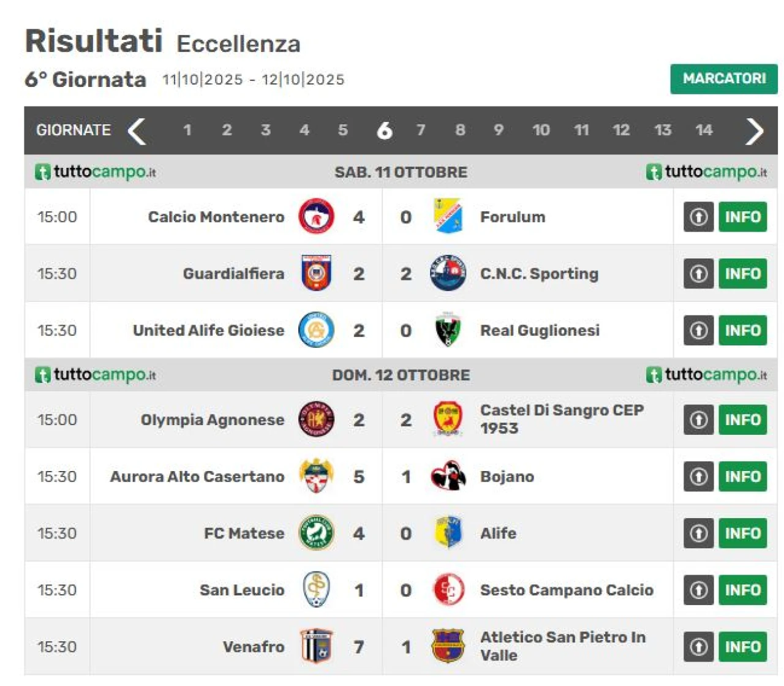Click the Guardialfiera team crest
The height and width of the screenshot is (686, 784).
click(316, 273)
